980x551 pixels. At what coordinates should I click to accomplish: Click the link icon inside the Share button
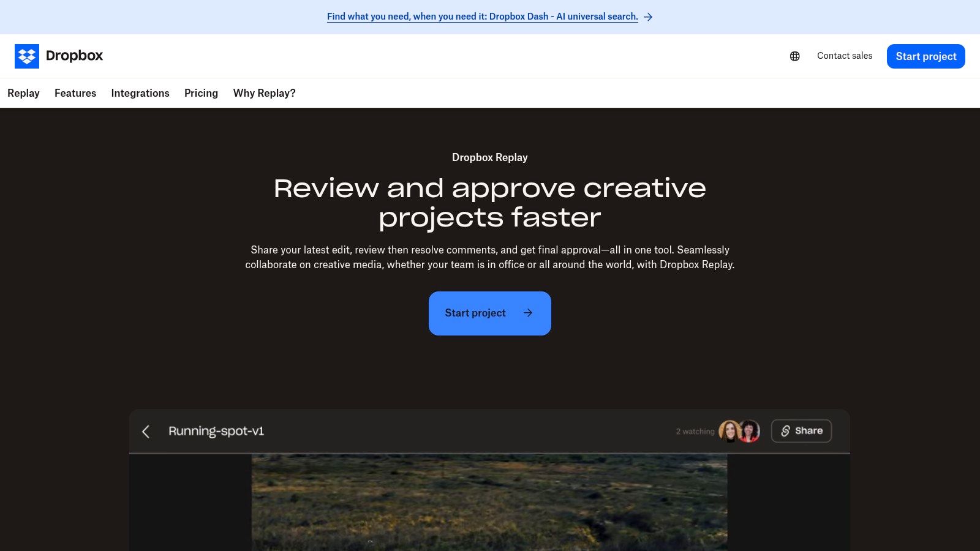tap(785, 431)
